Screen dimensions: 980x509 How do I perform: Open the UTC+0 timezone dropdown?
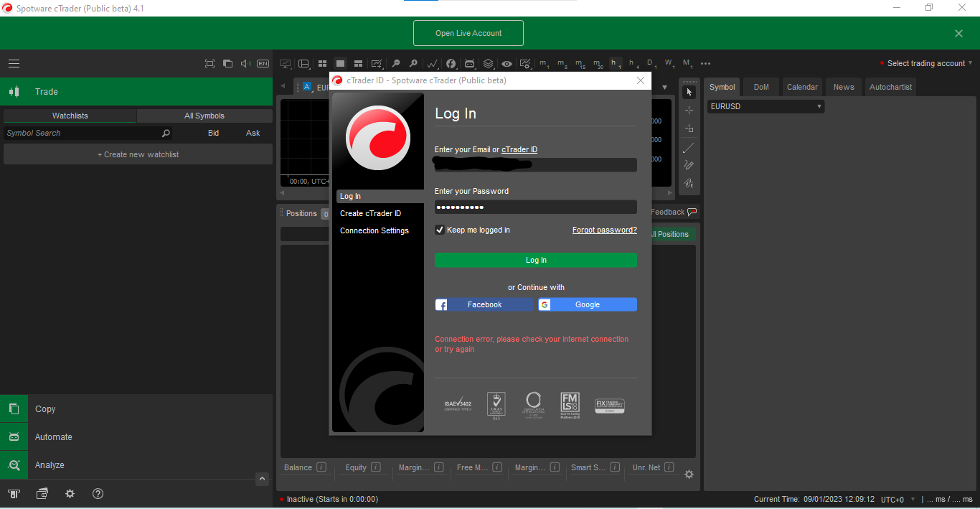[897, 499]
